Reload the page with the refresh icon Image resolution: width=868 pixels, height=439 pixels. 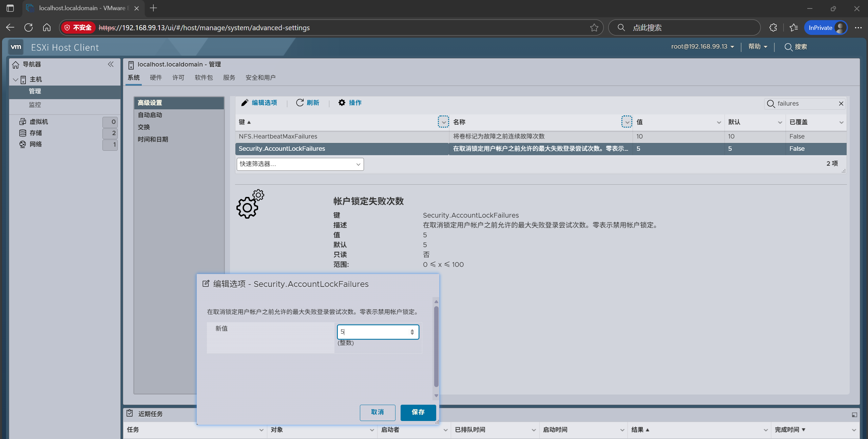[28, 28]
